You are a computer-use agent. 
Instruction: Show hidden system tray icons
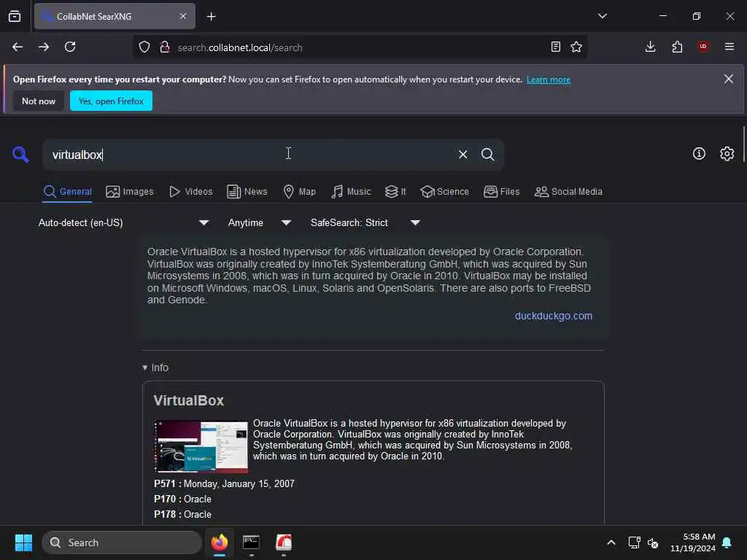point(611,542)
